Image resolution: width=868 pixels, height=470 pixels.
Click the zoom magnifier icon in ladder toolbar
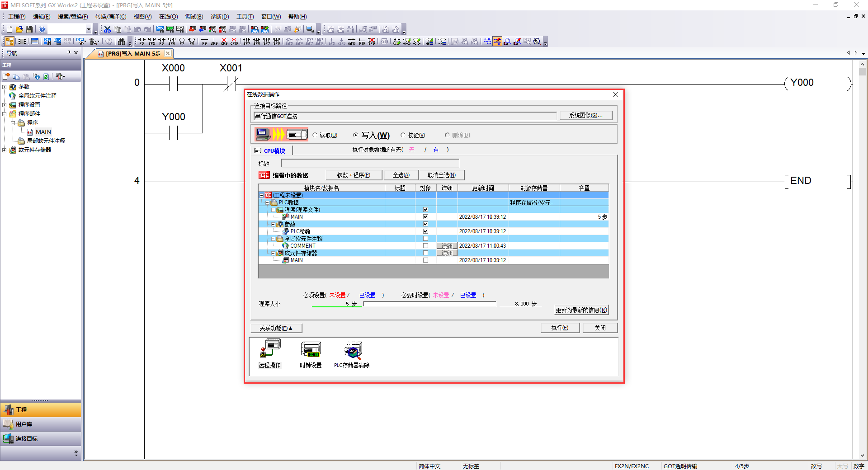click(537, 42)
